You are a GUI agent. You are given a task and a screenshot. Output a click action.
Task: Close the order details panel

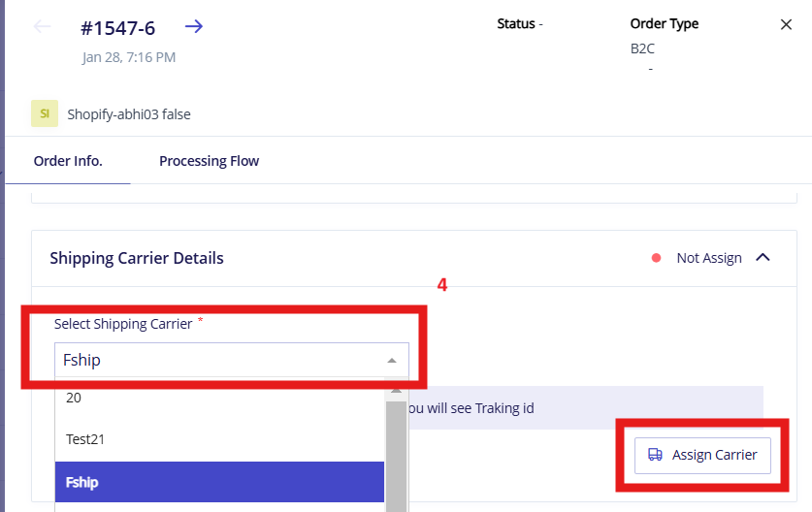pos(786,24)
